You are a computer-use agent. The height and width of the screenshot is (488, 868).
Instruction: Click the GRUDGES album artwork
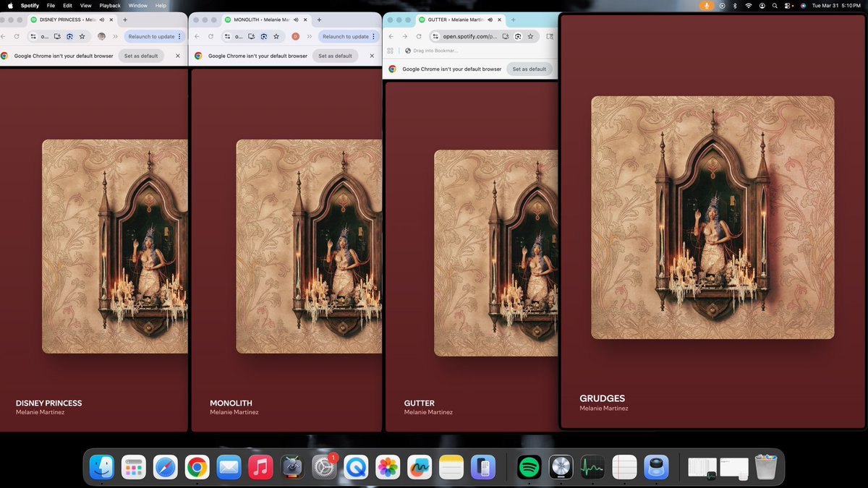pos(712,218)
